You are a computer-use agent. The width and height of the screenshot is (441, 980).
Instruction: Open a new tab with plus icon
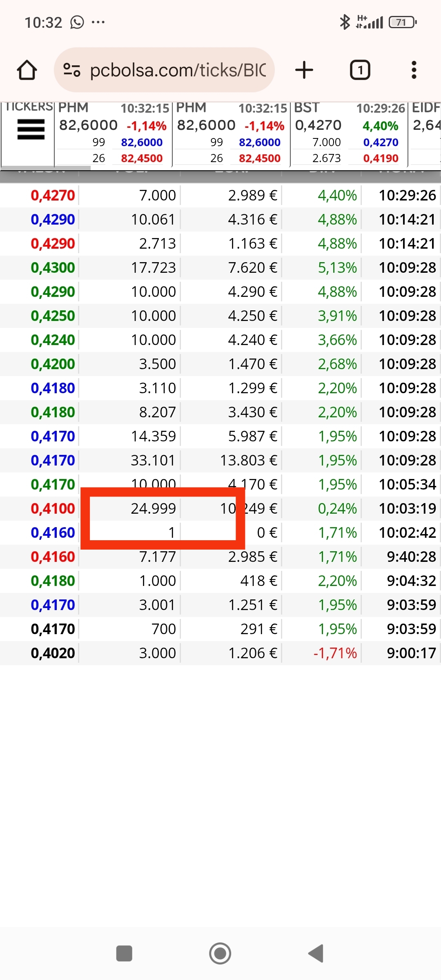[304, 70]
